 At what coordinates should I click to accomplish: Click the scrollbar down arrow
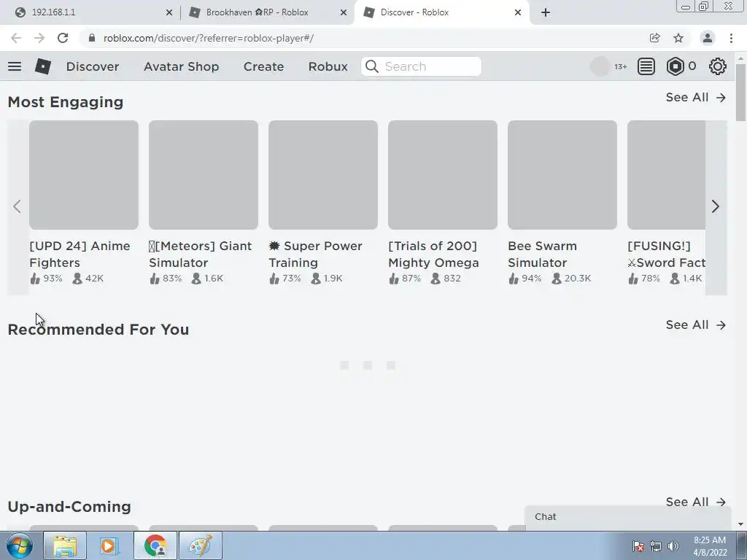(741, 524)
